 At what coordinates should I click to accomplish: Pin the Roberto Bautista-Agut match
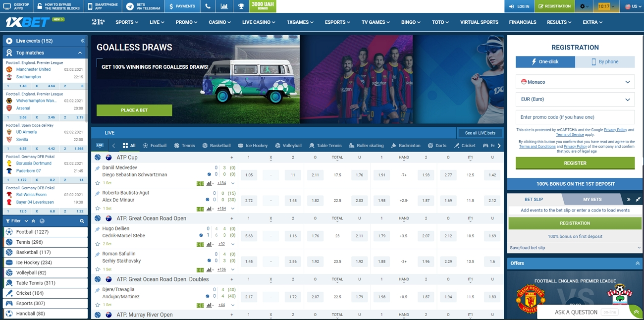click(98, 194)
